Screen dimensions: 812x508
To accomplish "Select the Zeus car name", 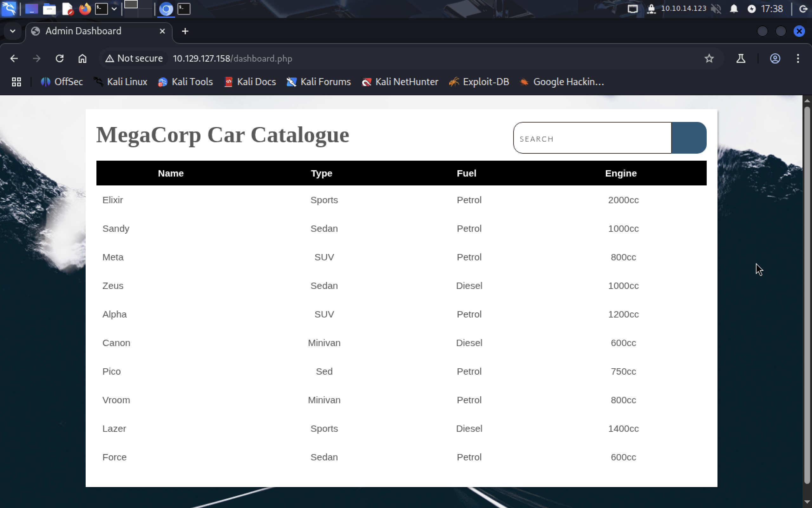I will pyautogui.click(x=113, y=285).
